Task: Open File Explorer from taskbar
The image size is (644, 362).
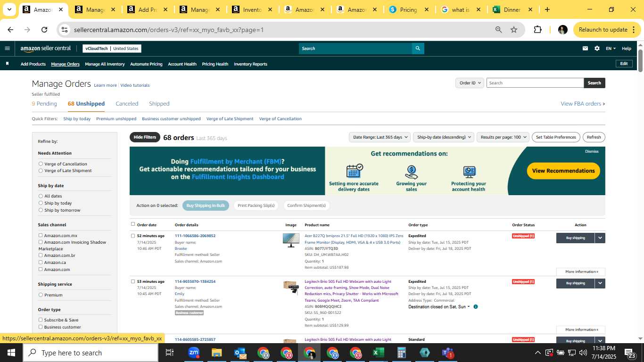Action: pos(216,353)
